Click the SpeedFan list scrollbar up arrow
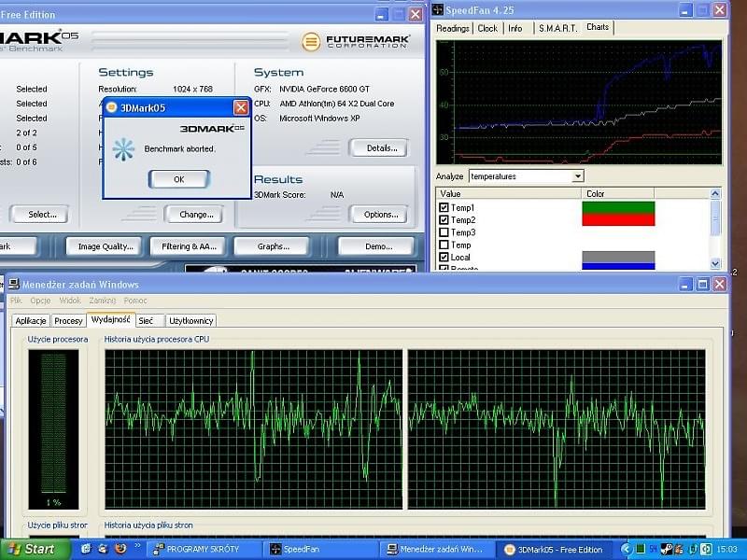 coord(715,193)
